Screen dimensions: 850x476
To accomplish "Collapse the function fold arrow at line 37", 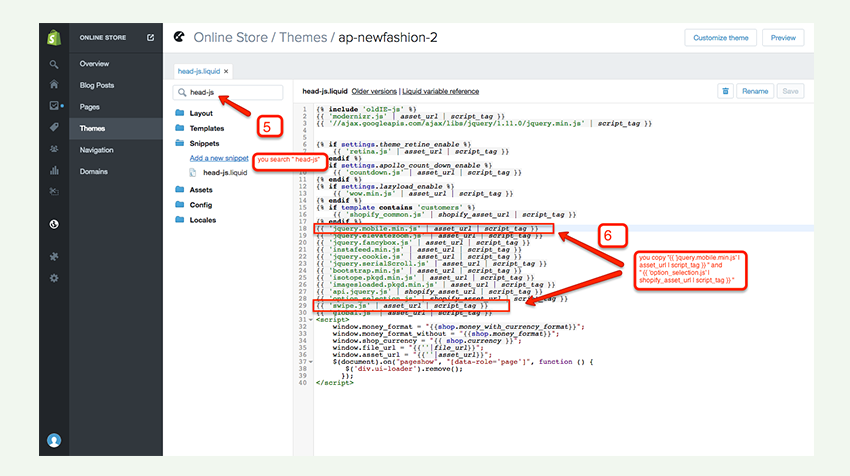I will pos(311,362).
